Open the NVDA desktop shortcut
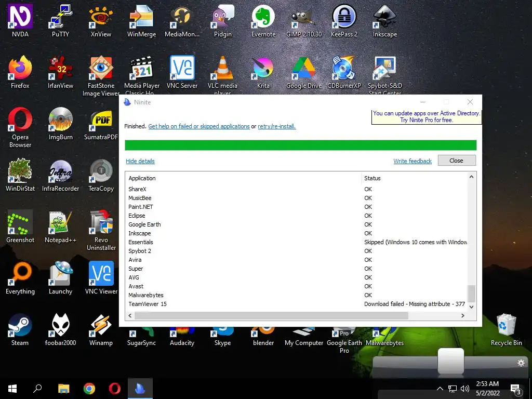The image size is (532, 399). coord(20,20)
